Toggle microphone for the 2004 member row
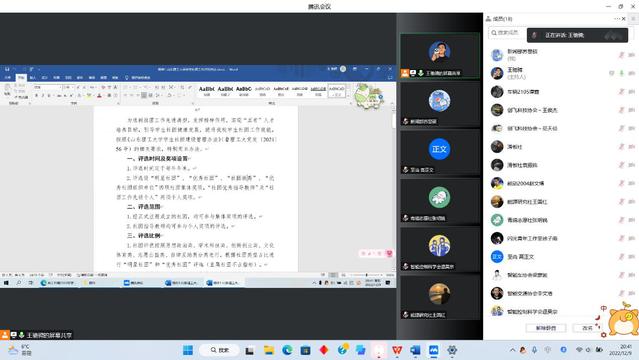This screenshot has height=360, width=639. 621,183
